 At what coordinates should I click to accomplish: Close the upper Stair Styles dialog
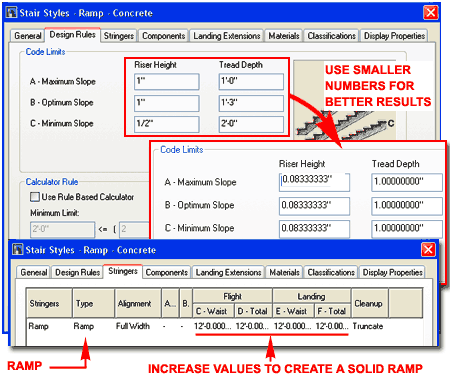431,13
